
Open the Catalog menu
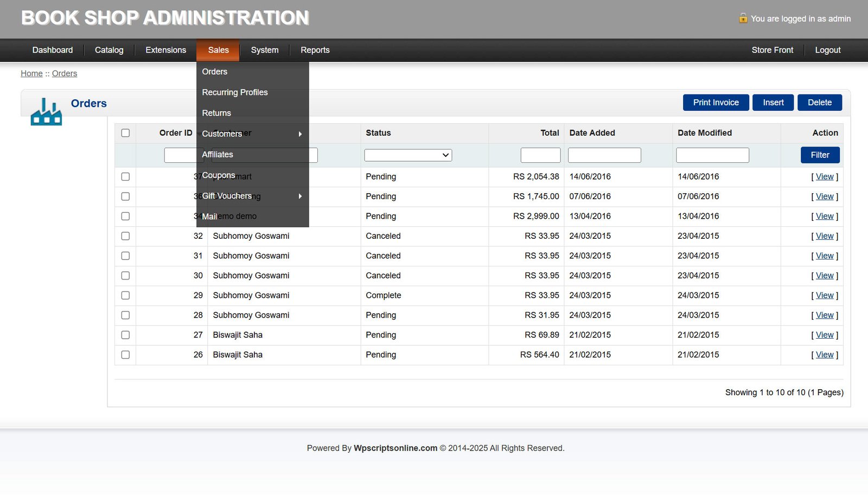109,50
